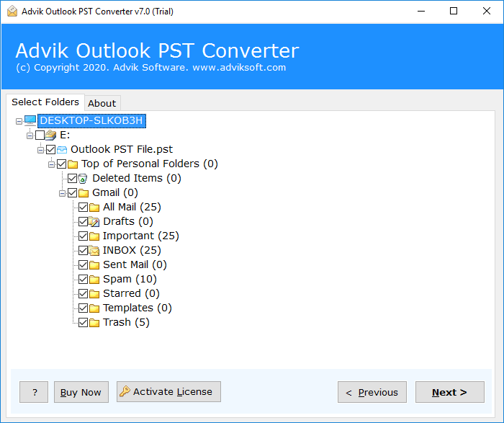This screenshot has height=423, width=504.
Task: Collapse the Gmail folder node
Action: click(x=63, y=194)
